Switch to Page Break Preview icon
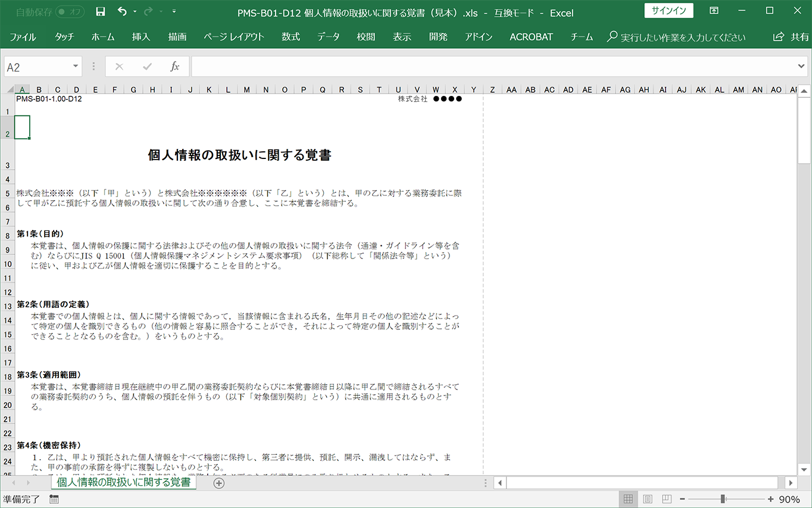 point(667,499)
